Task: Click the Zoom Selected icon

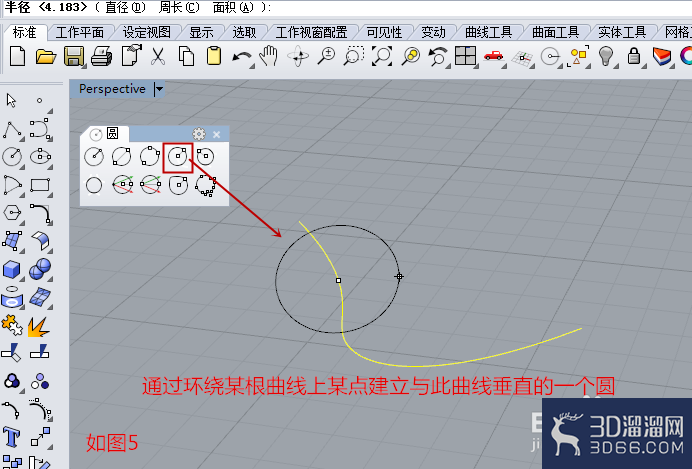Action: pyautogui.click(x=411, y=56)
